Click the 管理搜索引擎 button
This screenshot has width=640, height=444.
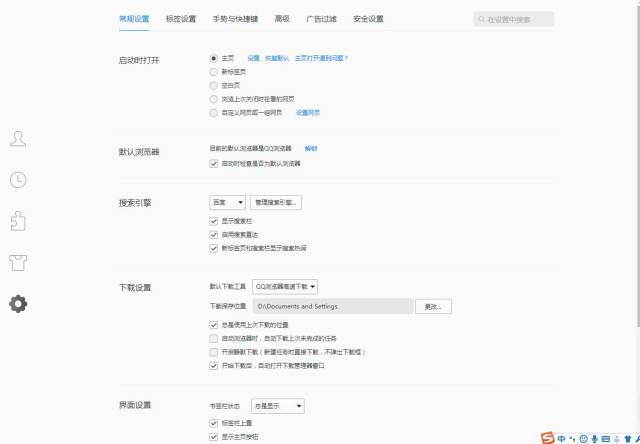[x=276, y=202]
